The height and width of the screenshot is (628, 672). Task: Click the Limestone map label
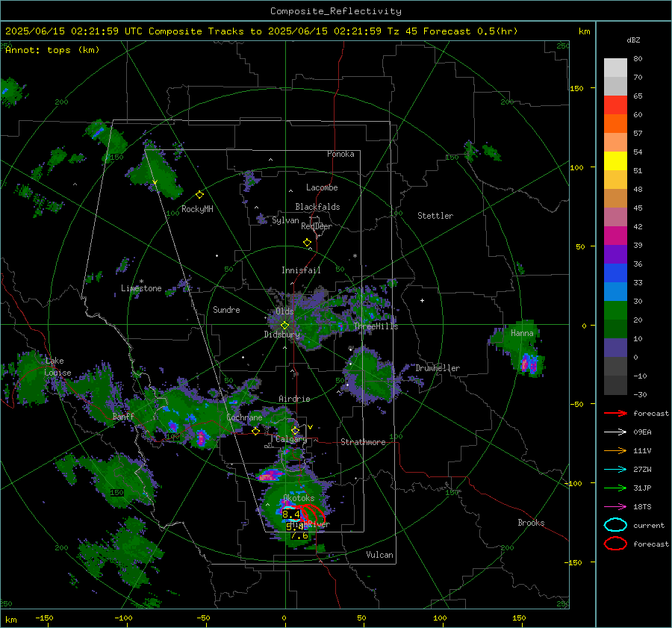[141, 288]
